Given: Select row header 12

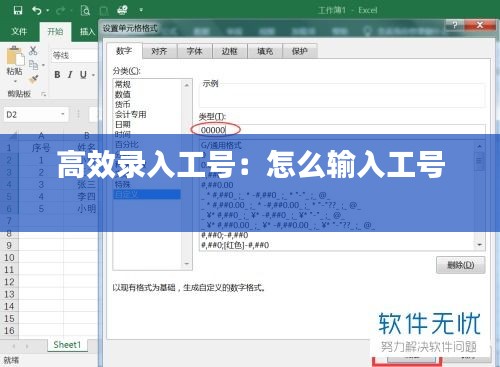Looking at the screenshot, I should 9,282.
